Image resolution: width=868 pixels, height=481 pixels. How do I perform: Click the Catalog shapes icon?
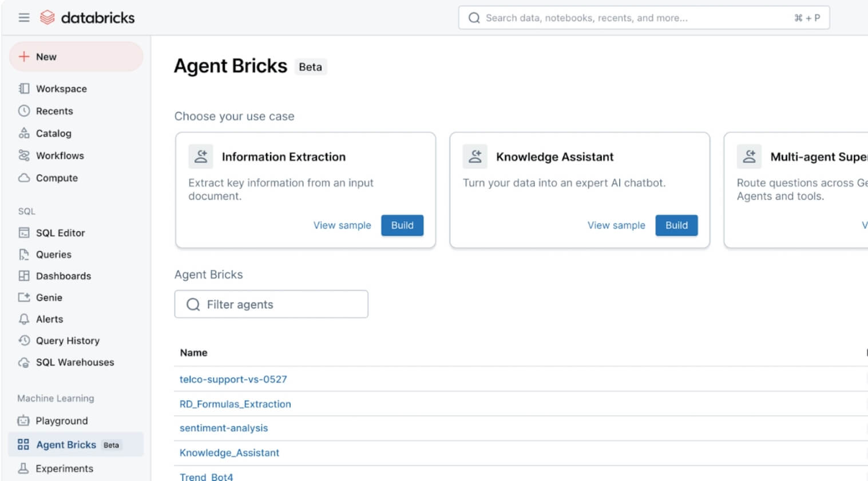pyautogui.click(x=24, y=133)
